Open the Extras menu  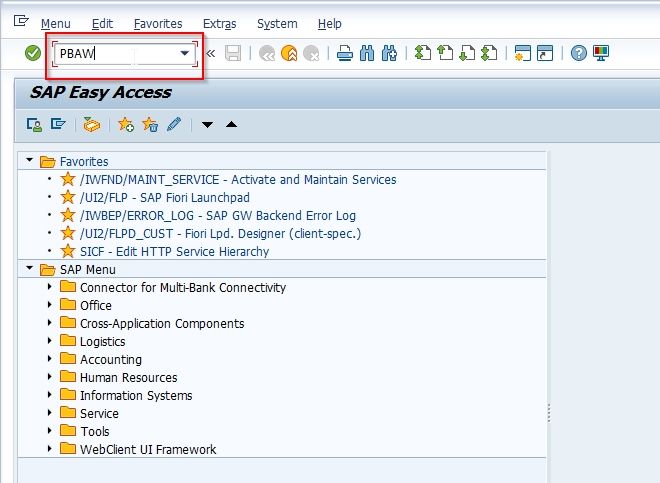[219, 24]
